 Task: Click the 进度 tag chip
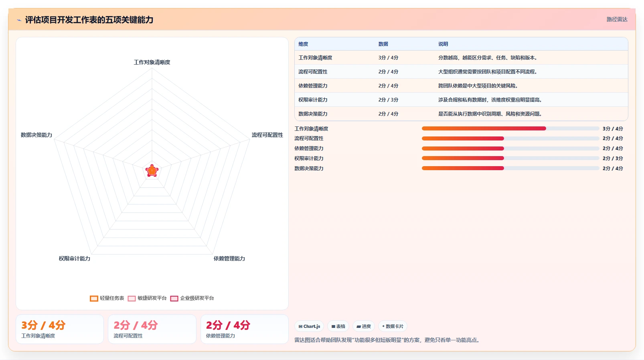(x=364, y=326)
